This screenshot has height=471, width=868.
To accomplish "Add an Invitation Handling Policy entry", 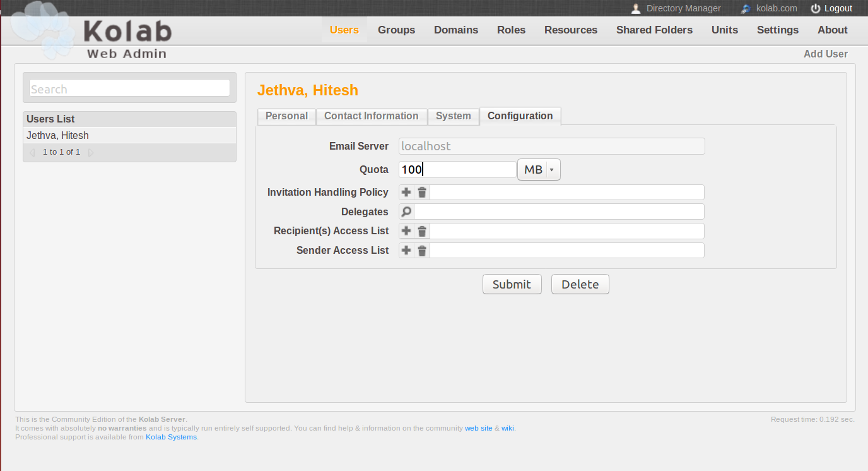I will pyautogui.click(x=406, y=193).
